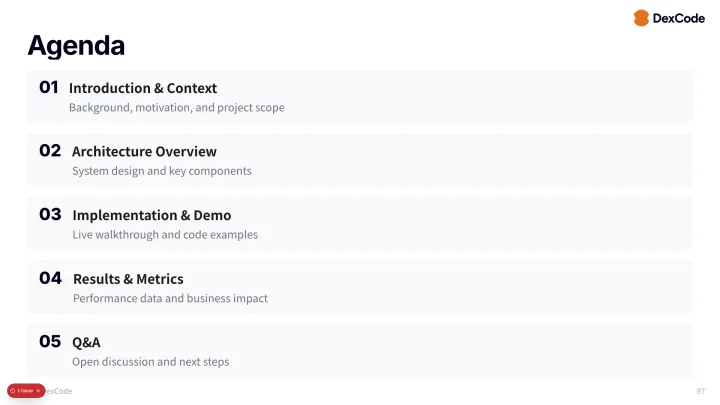
Task: Select the 'System design and key components' subtitle
Action: point(161,171)
